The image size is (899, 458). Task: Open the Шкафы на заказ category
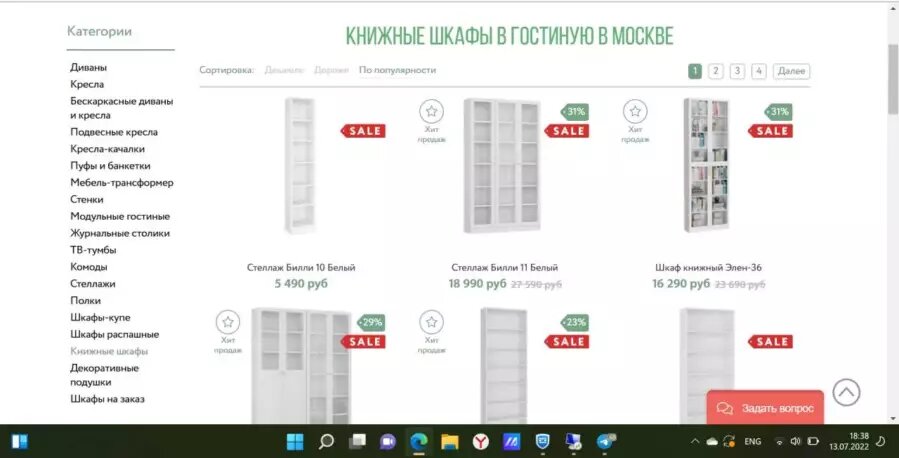pos(107,399)
